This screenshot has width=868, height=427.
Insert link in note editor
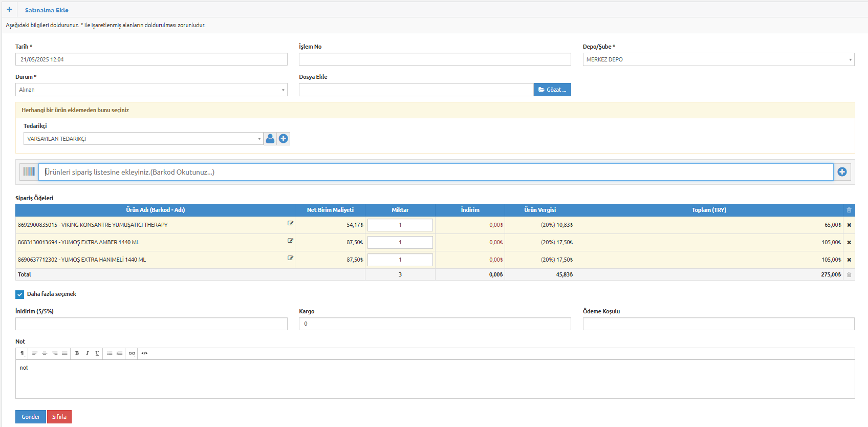pos(132,353)
